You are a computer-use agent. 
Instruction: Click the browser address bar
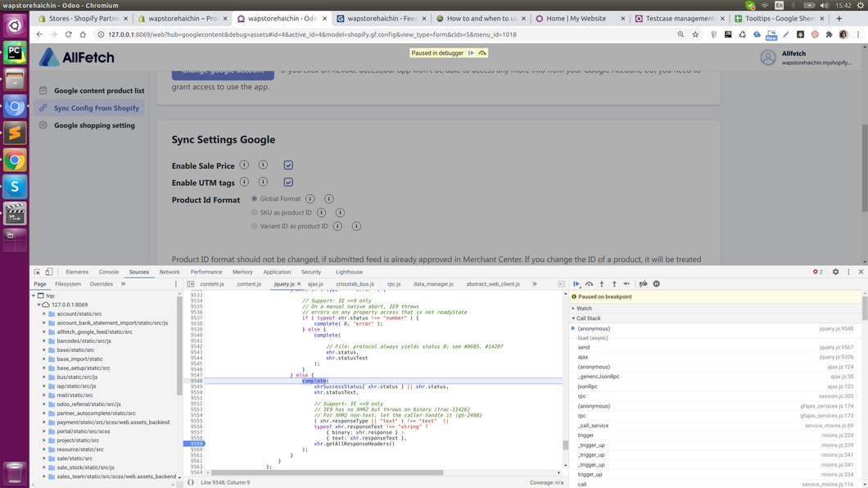pyautogui.click(x=385, y=34)
